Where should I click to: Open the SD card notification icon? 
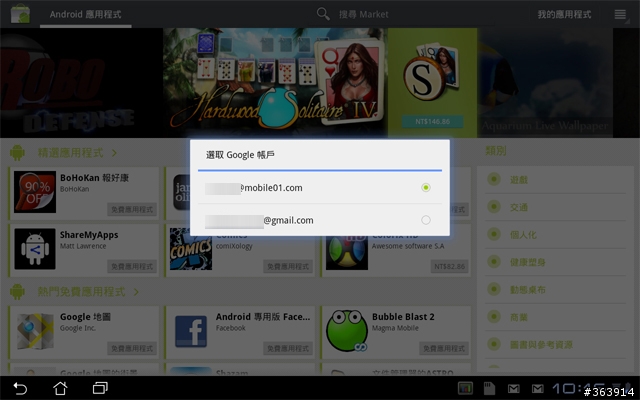[489, 388]
